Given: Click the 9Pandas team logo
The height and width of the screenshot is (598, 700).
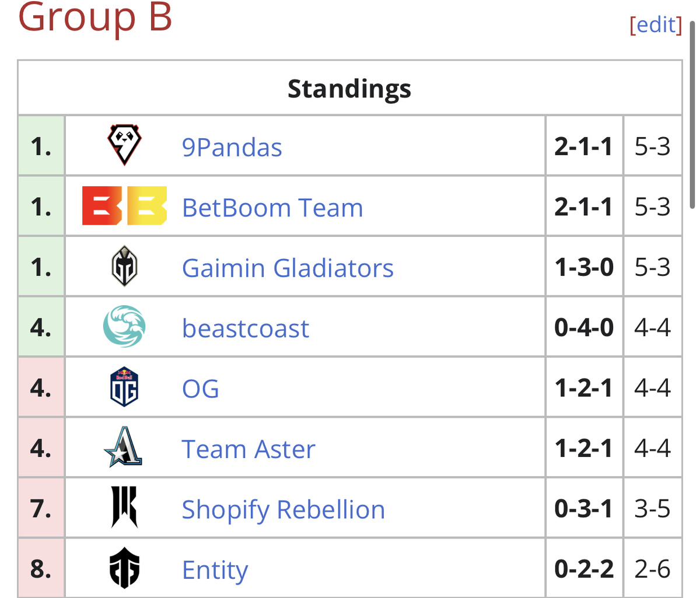Looking at the screenshot, I should pos(124,145).
